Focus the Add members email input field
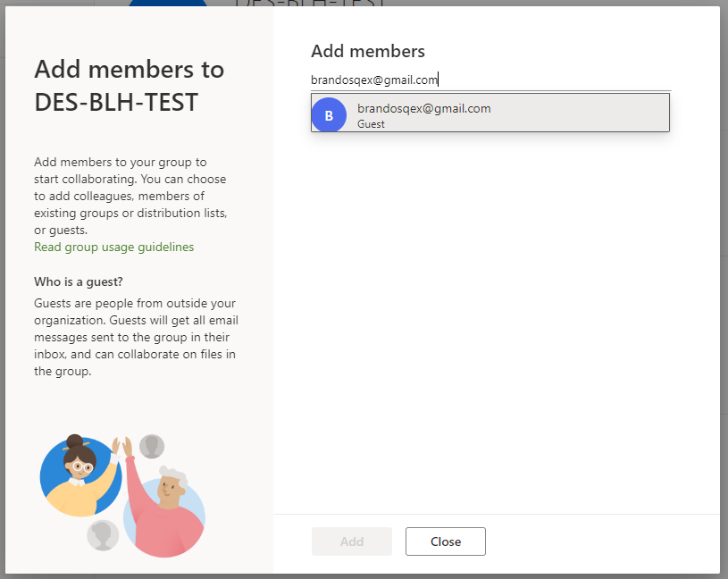The width and height of the screenshot is (728, 579). coord(490,80)
